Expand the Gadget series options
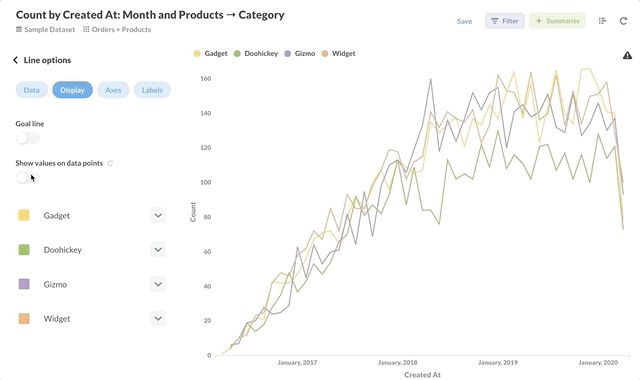This screenshot has width=640, height=380. (158, 216)
